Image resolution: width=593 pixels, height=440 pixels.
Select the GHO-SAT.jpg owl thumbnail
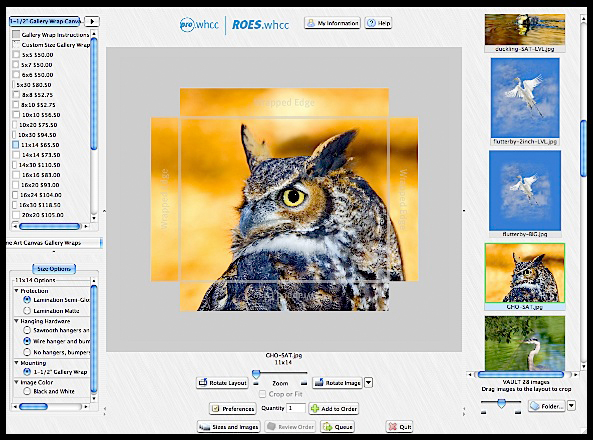pos(525,273)
